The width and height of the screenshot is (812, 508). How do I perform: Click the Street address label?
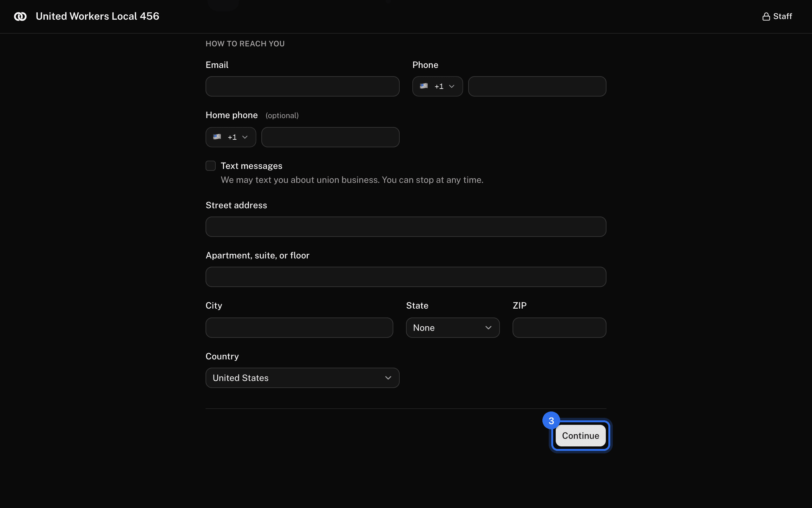(x=236, y=205)
